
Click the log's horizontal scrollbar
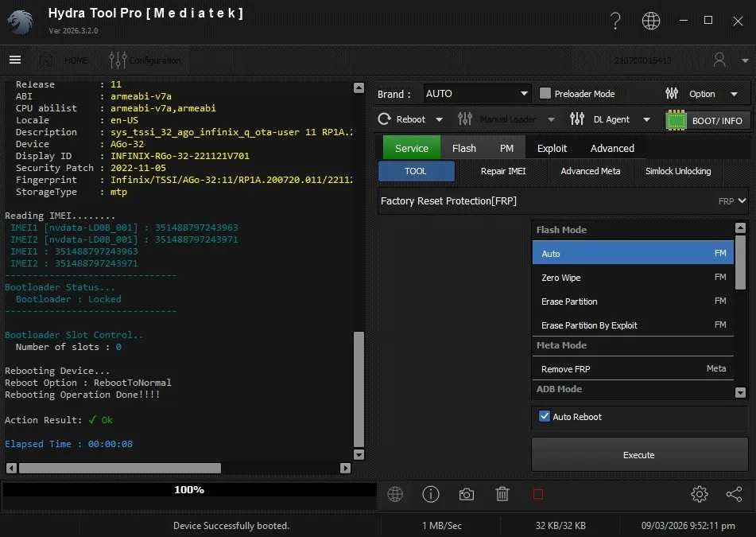click(119, 468)
